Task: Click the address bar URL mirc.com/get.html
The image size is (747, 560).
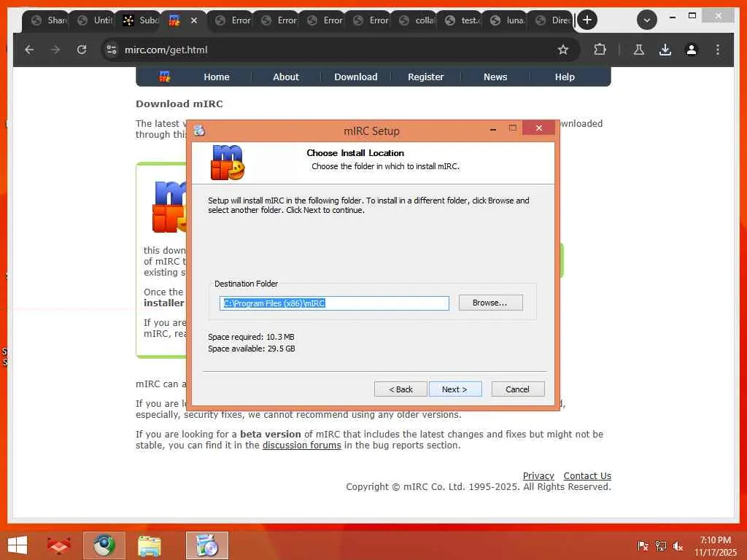Action: point(166,50)
